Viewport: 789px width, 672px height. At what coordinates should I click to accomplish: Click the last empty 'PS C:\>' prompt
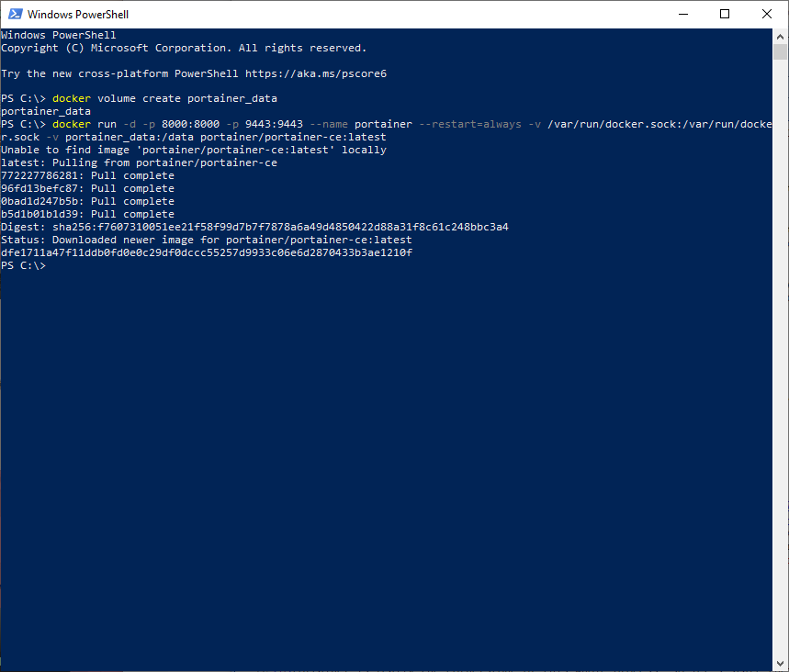pyautogui.click(x=23, y=265)
